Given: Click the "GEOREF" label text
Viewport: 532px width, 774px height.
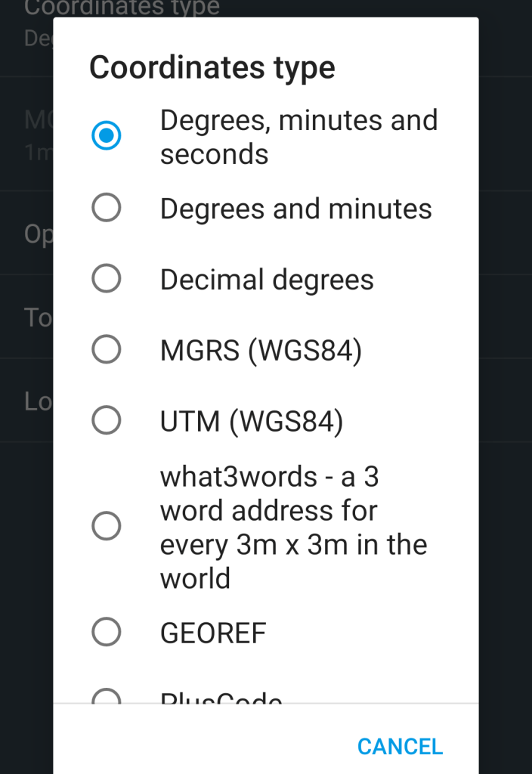Looking at the screenshot, I should coord(213,633).
